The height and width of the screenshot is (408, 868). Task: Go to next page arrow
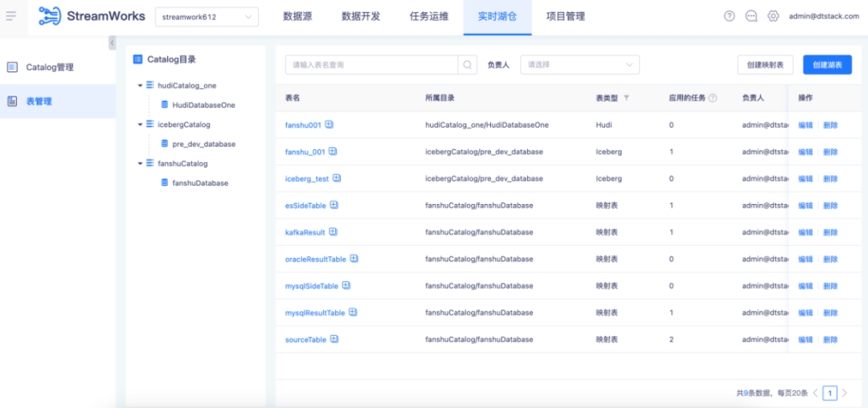(844, 393)
